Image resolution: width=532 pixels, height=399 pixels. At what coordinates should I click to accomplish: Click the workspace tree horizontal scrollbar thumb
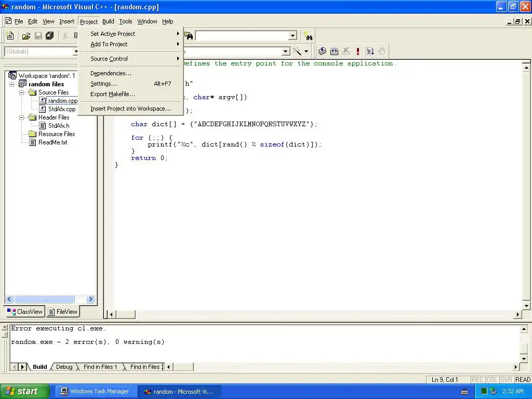[44, 299]
